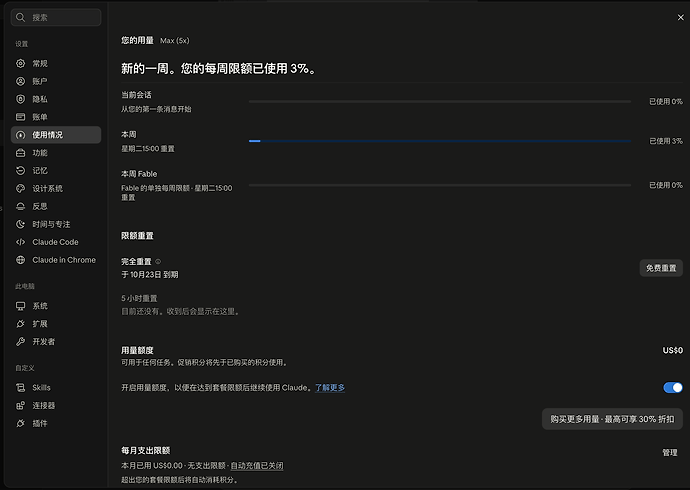Viewport: 690px width, 490px height.
Task: Click the plug icon next to 插件
Action: click(x=21, y=423)
